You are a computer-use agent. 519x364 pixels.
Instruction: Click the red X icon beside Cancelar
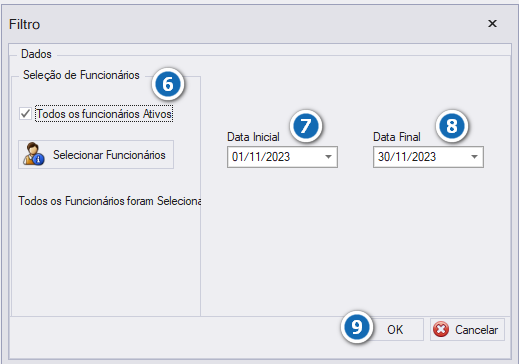(441, 329)
